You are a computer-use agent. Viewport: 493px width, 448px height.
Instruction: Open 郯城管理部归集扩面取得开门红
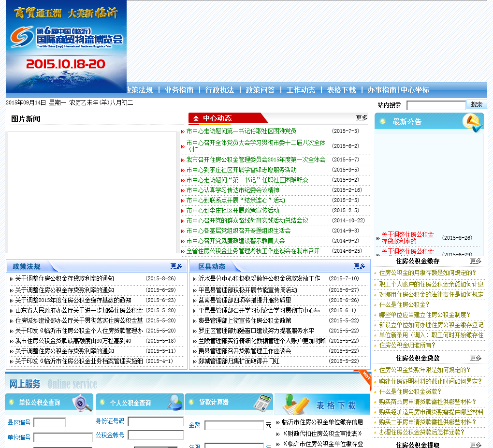click(239, 361)
